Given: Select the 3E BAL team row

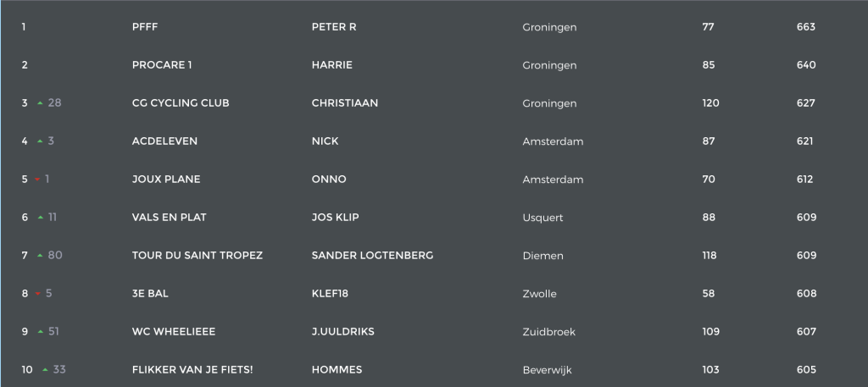Looking at the screenshot, I should [434, 294].
